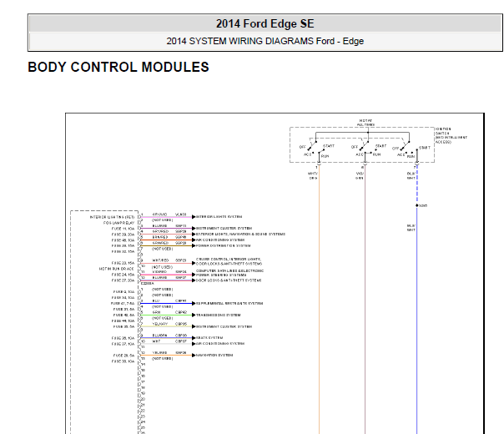
Task: Click the ignition switch description label
Action: [x=451, y=135]
